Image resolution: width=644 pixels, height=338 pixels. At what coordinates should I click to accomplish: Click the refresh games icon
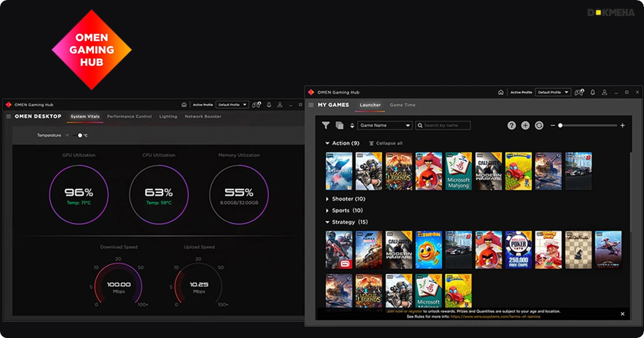tap(539, 125)
